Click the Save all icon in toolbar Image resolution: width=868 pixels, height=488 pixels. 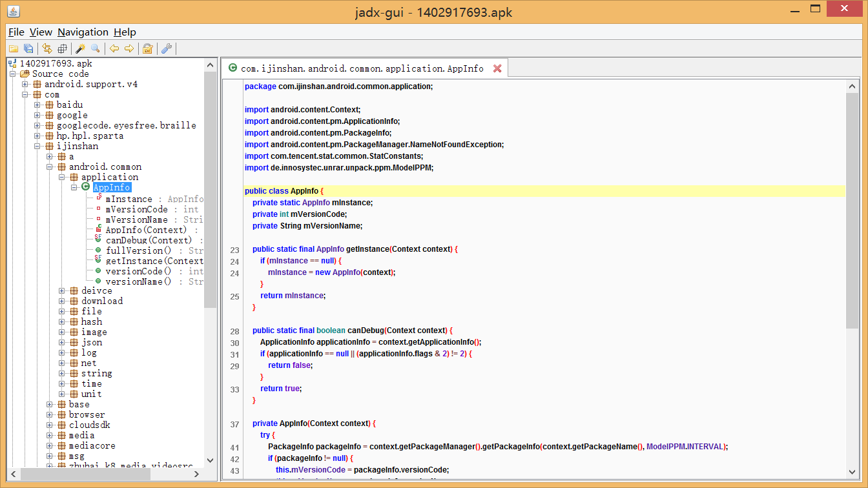pyautogui.click(x=28, y=48)
